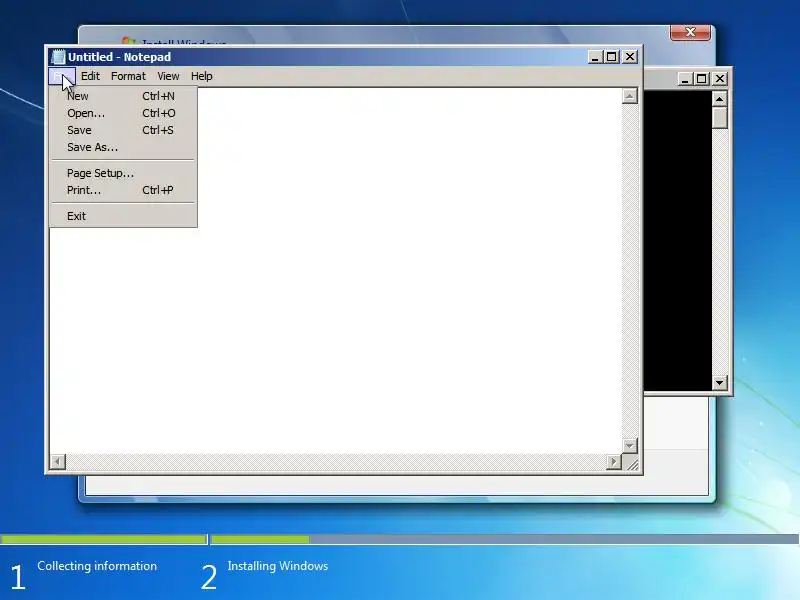
Task: Click command prompt scrollbar down arrow
Action: point(719,382)
